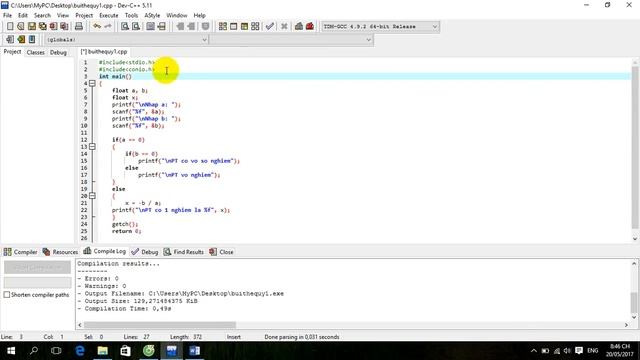The width and height of the screenshot is (640, 360).
Task: Open the Compiler bottom panel tab
Action: 20,252
